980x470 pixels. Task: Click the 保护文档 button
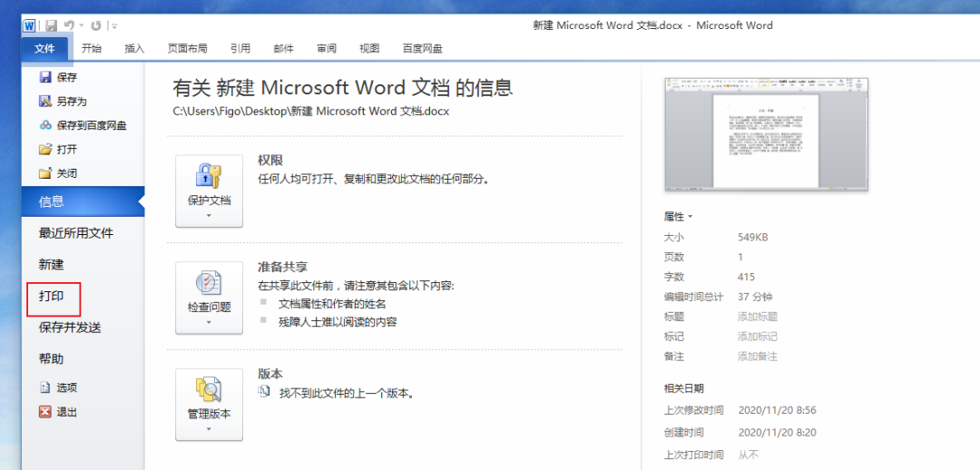(x=210, y=191)
